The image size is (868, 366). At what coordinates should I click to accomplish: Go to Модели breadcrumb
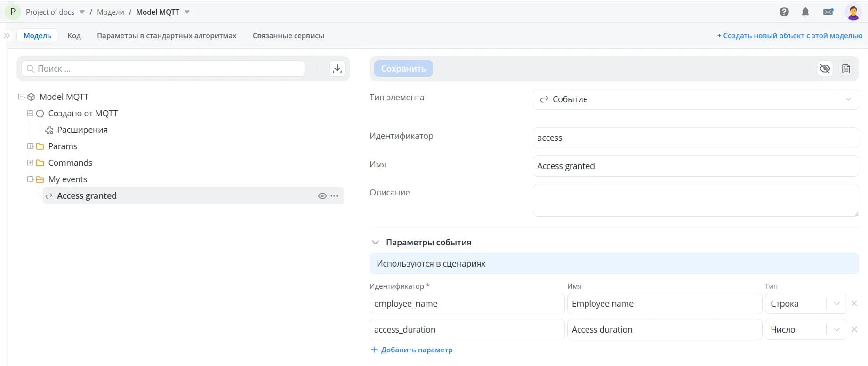pyautogui.click(x=111, y=12)
